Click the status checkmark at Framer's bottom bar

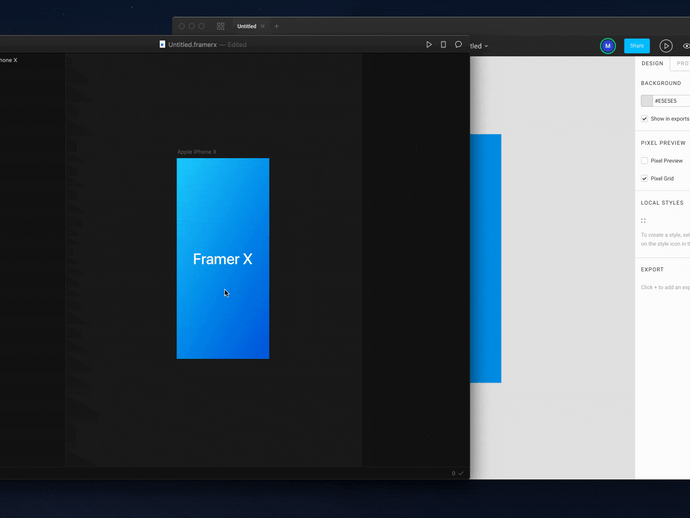pyautogui.click(x=461, y=473)
